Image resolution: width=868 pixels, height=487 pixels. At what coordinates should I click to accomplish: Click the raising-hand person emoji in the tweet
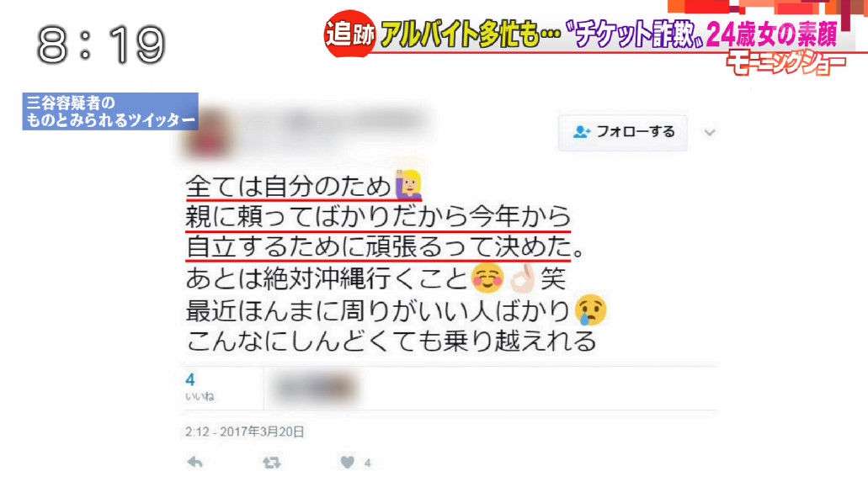tap(408, 185)
